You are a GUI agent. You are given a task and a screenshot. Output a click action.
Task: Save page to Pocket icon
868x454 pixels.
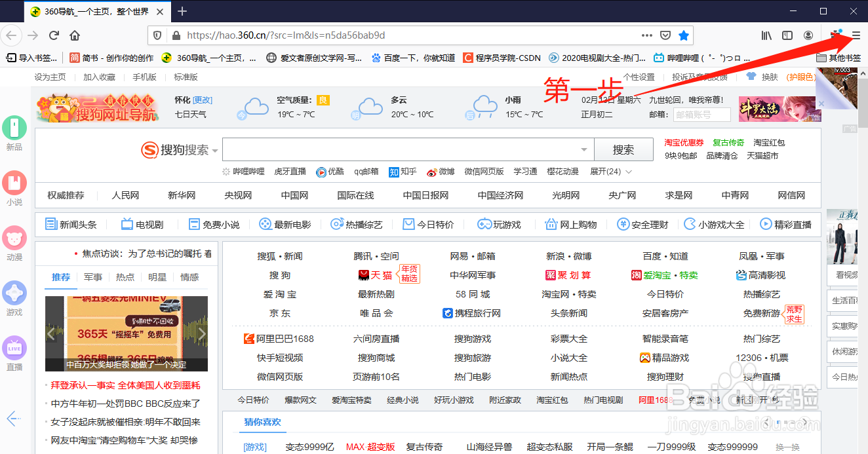point(665,35)
